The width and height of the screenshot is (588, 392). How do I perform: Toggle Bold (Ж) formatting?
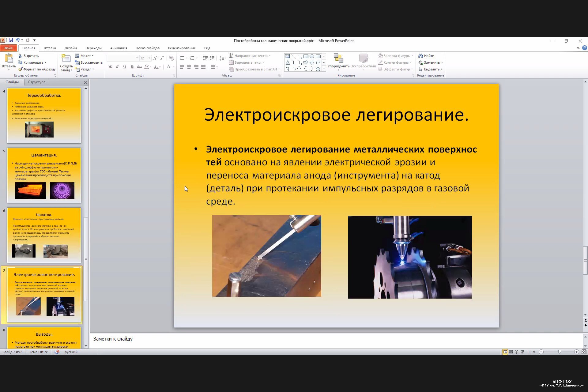pos(110,67)
